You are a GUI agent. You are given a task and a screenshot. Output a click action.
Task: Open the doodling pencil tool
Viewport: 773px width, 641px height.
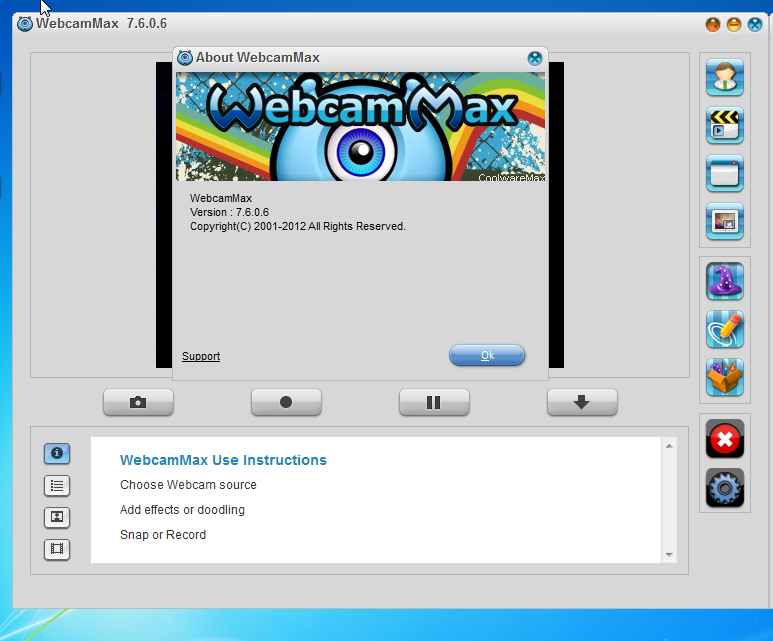pyautogui.click(x=725, y=329)
